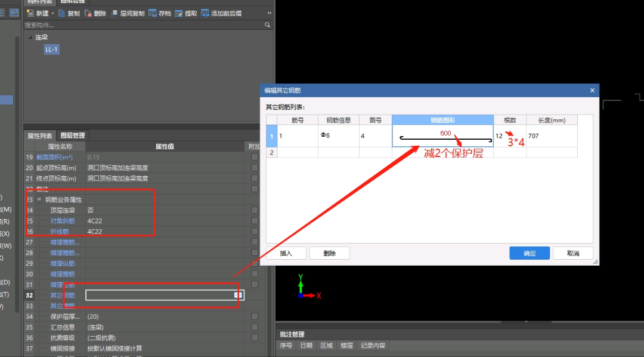Select the LL-1 component in the tree
Viewport: 644px width, 357px height.
[52, 50]
